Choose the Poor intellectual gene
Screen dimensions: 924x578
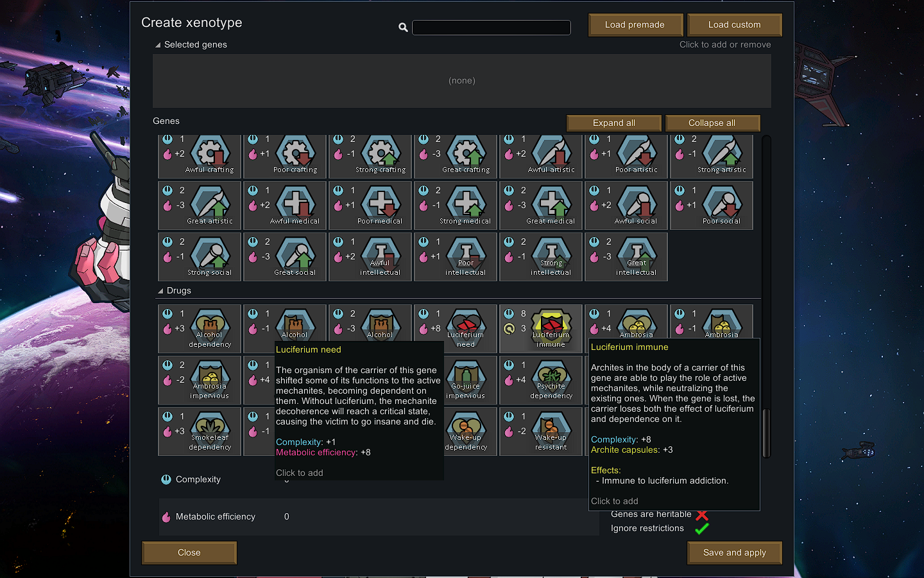click(x=456, y=257)
